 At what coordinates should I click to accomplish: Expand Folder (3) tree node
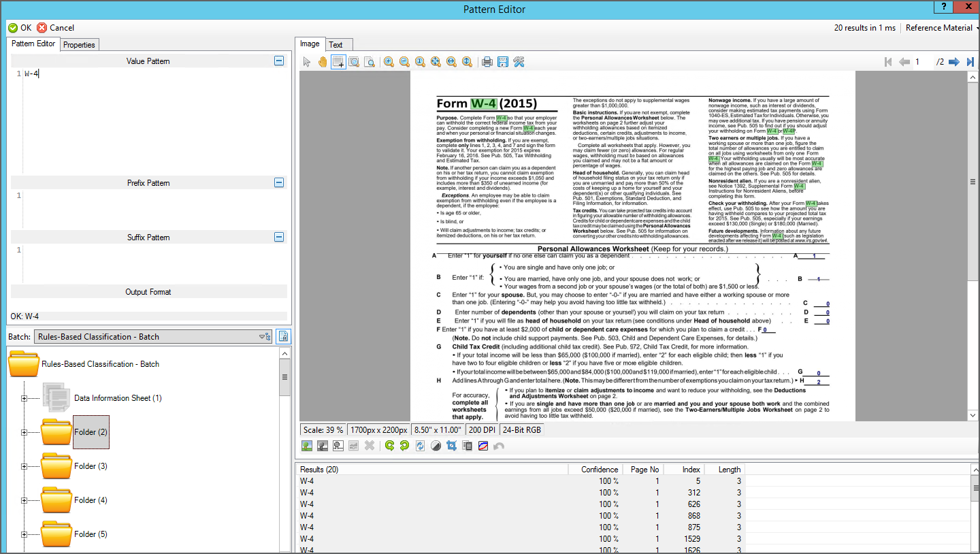[24, 466]
